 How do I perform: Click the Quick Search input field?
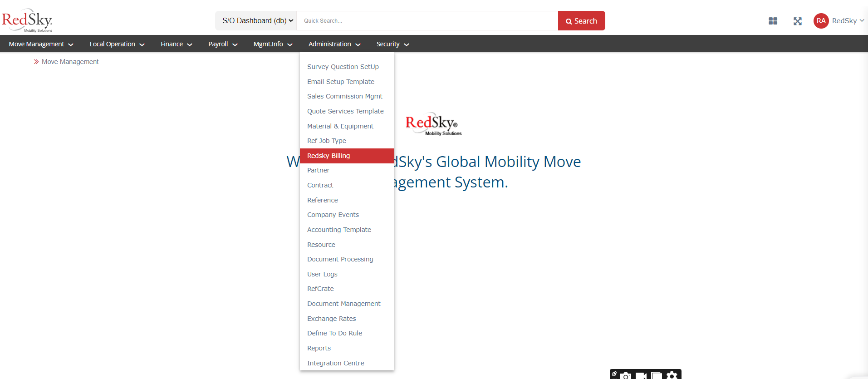click(427, 21)
